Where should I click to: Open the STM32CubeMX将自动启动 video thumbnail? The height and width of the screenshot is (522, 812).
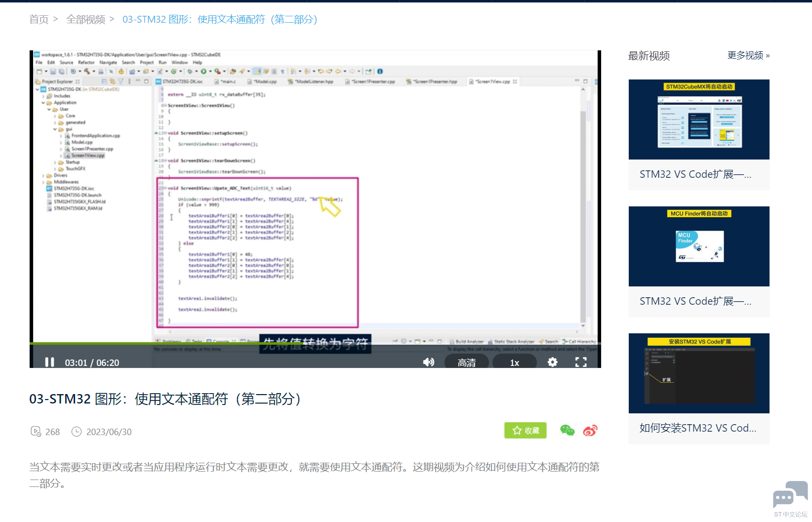point(699,120)
